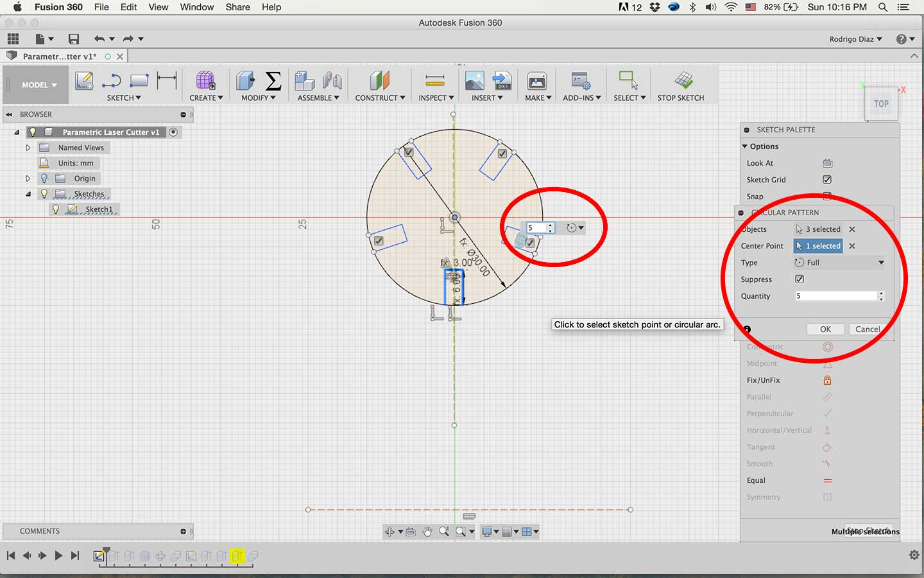Screen dimensions: 924x578
Task: Open the Parameters sigma icon
Action: 273,81
